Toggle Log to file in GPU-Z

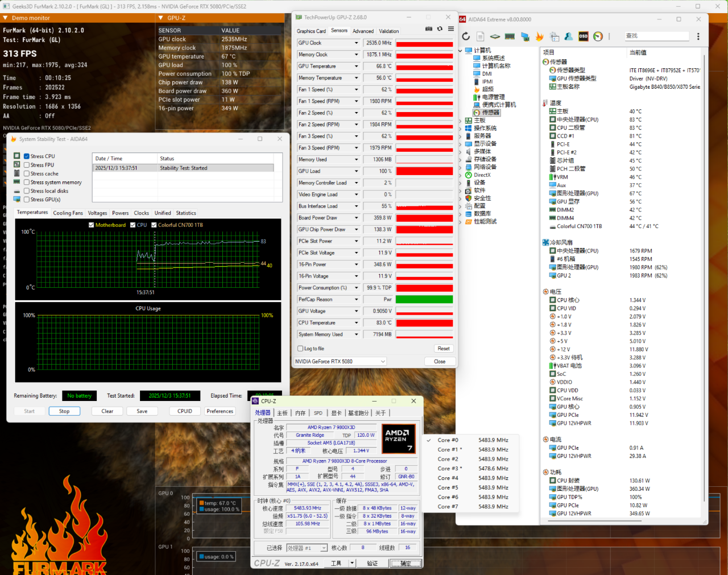click(300, 349)
